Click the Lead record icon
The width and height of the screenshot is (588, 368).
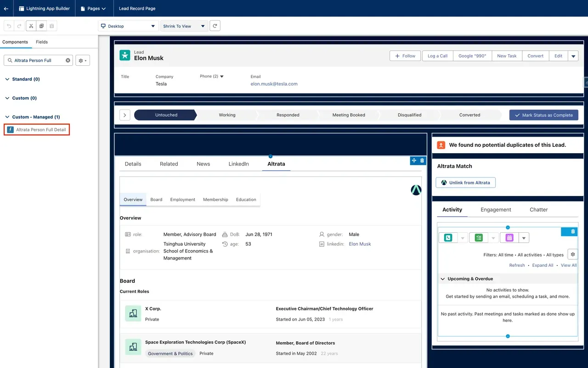coord(125,55)
